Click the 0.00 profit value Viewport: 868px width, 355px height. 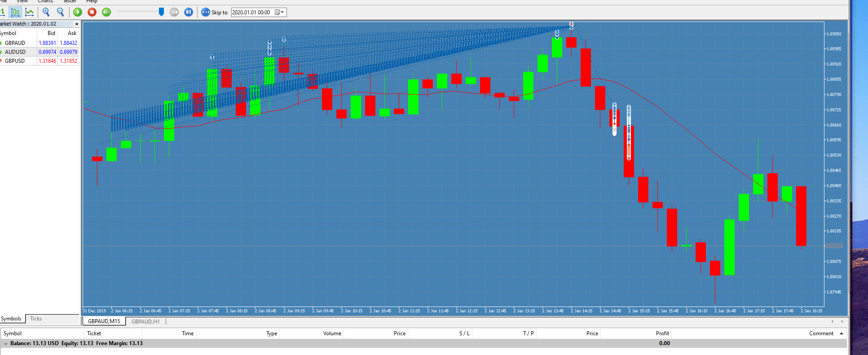665,343
